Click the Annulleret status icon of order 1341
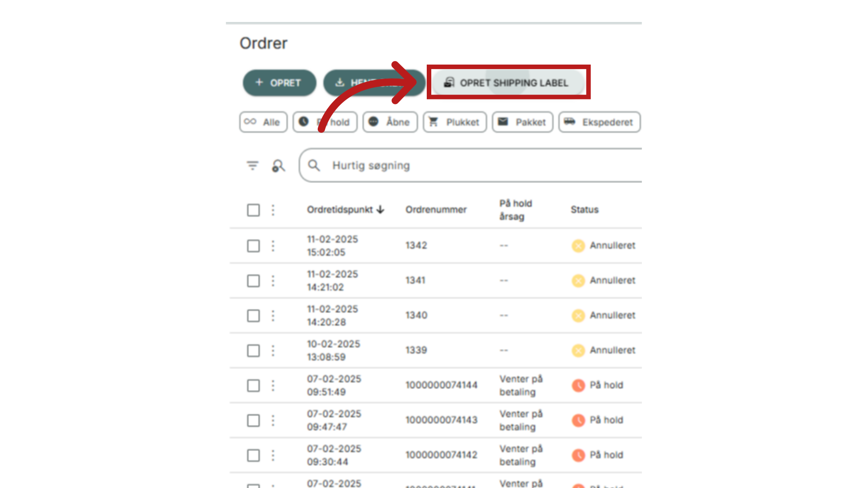Screen dimensions: 868x488 pos(578,281)
